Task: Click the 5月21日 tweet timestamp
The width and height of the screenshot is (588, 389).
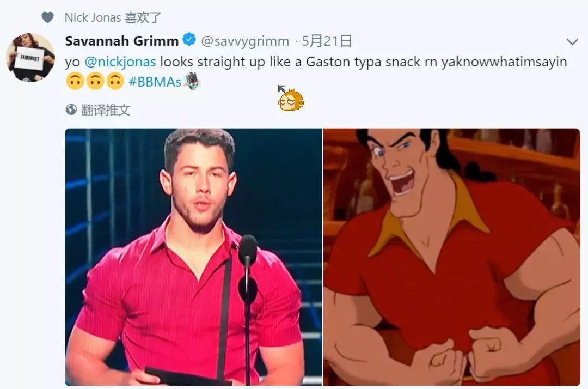Action: (327, 41)
